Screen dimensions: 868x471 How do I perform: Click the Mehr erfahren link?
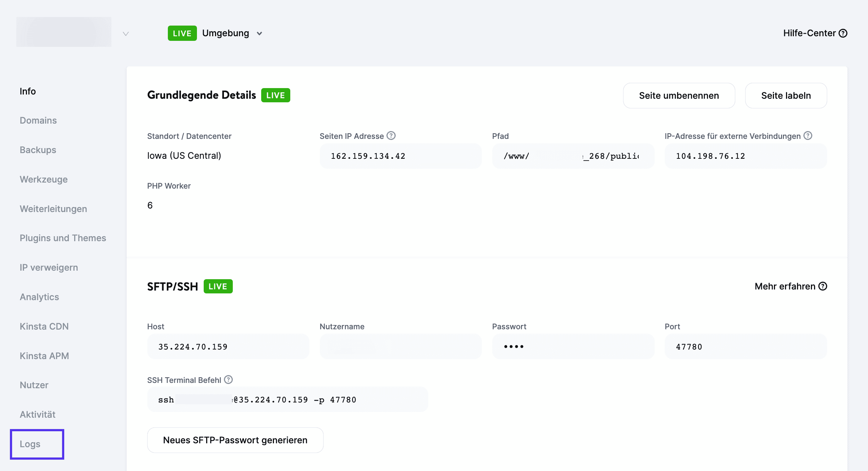[784, 286]
